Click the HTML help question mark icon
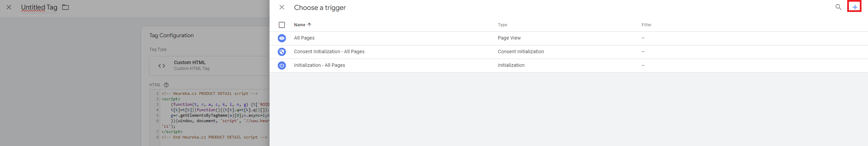The image size is (868, 146). point(166,85)
